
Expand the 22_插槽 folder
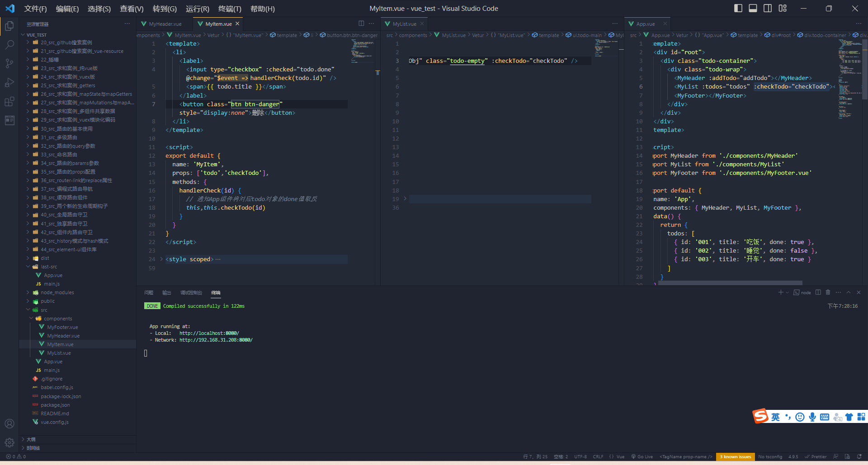(50, 60)
